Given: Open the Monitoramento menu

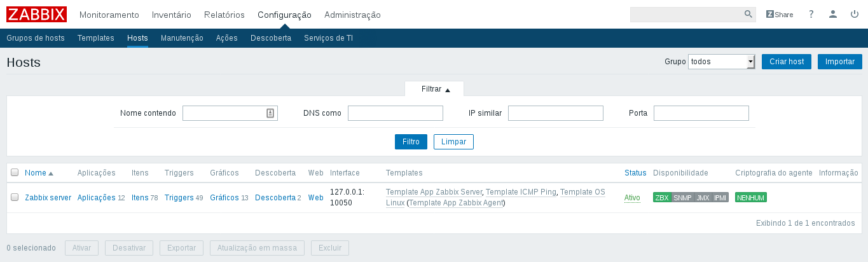Looking at the screenshot, I should point(109,15).
